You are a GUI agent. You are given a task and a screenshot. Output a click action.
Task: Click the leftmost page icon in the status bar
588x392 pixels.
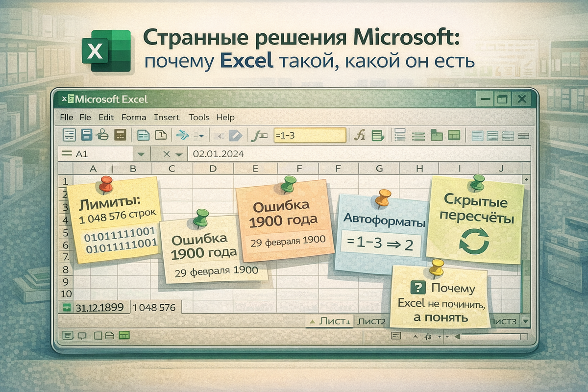coord(68,336)
